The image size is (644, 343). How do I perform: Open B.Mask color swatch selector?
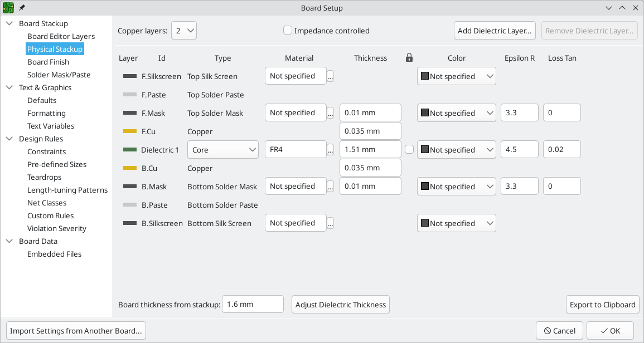(456, 187)
